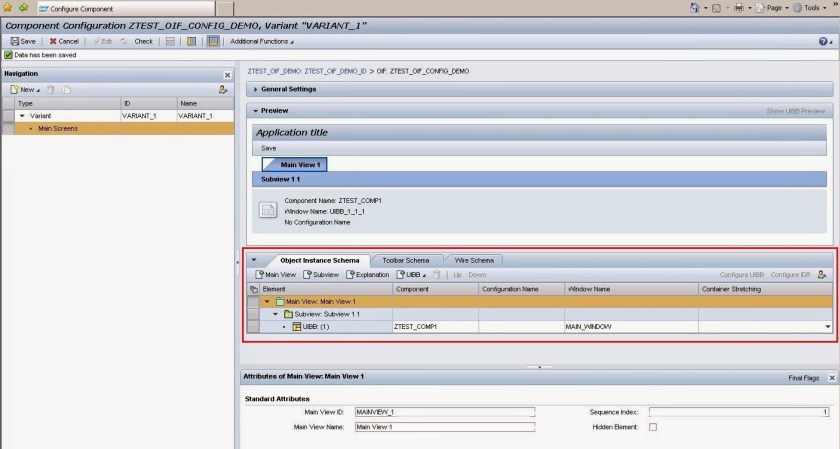Click the personalize icon in Navigation panel
Viewport: 840px width, 449px height.
tap(223, 90)
